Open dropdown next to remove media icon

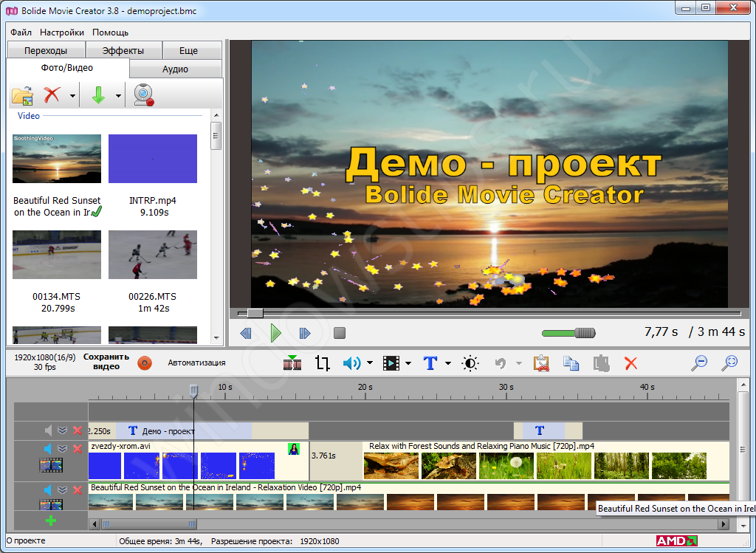tap(72, 95)
